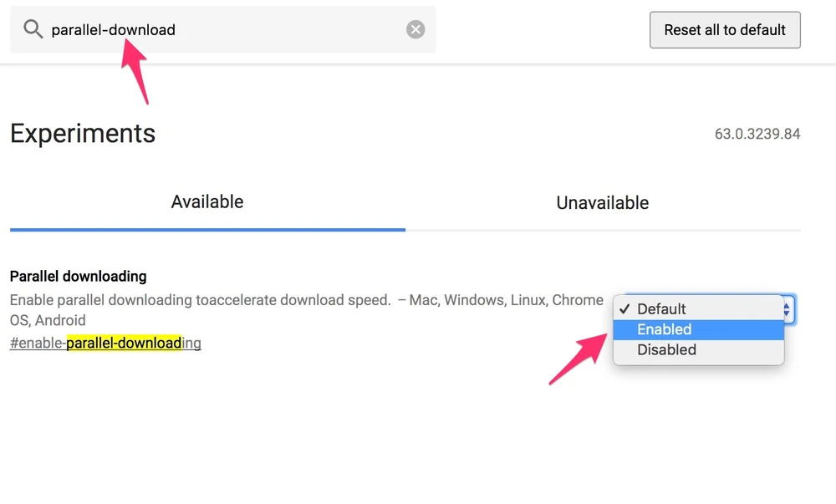The height and width of the screenshot is (504, 836).
Task: Click the Parallel downloading flag title
Action: coord(79,276)
